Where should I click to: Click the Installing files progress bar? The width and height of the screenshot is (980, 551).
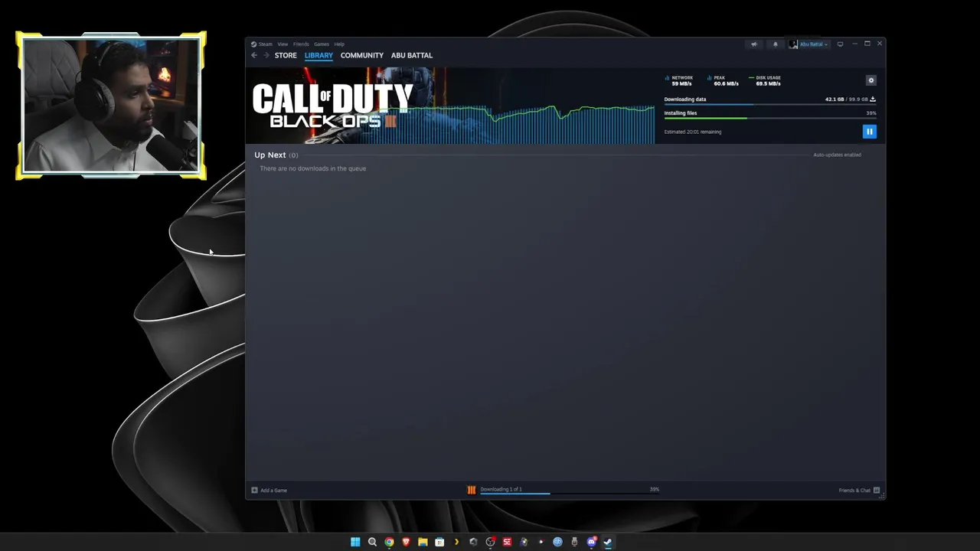click(770, 118)
